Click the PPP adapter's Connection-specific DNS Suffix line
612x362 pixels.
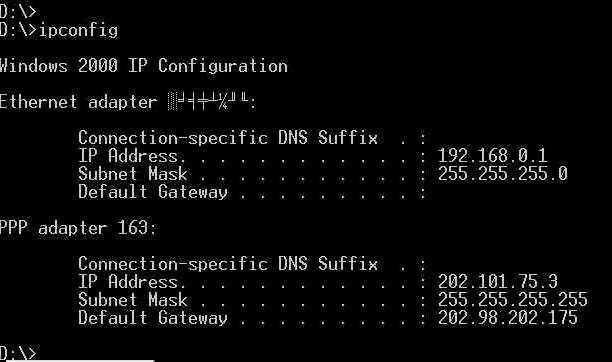(252, 264)
